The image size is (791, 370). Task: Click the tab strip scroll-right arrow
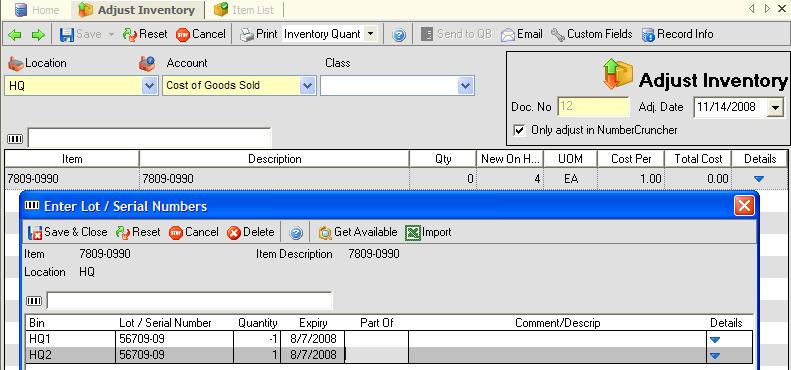point(767,9)
